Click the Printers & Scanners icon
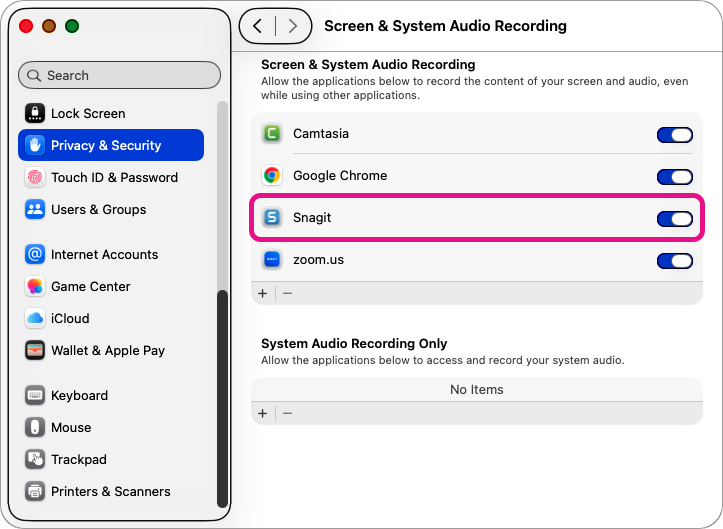 point(35,491)
